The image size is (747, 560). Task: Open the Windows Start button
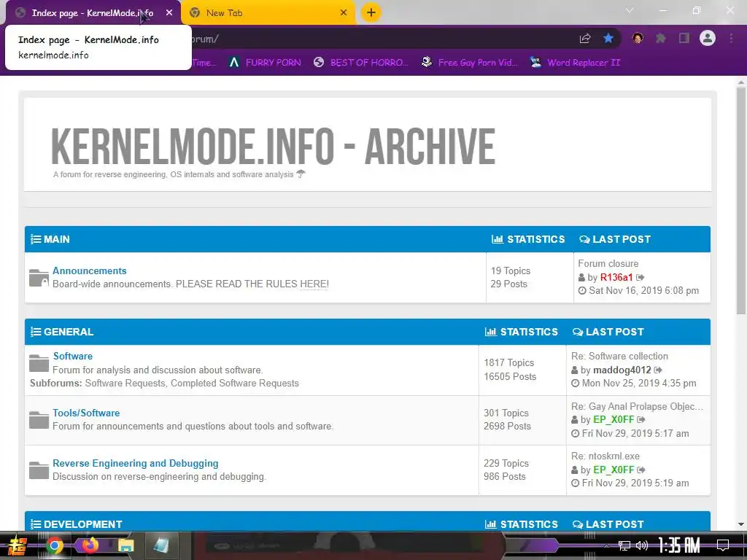click(x=17, y=545)
